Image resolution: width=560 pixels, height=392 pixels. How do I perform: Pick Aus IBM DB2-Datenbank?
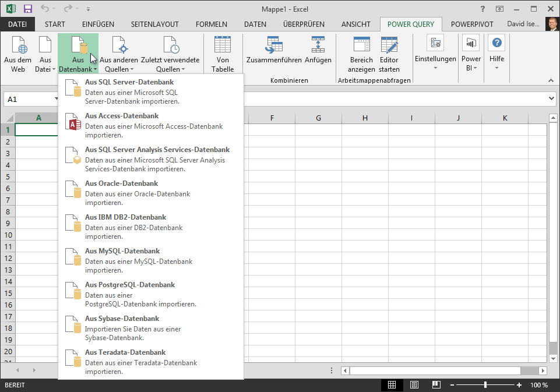click(151, 227)
